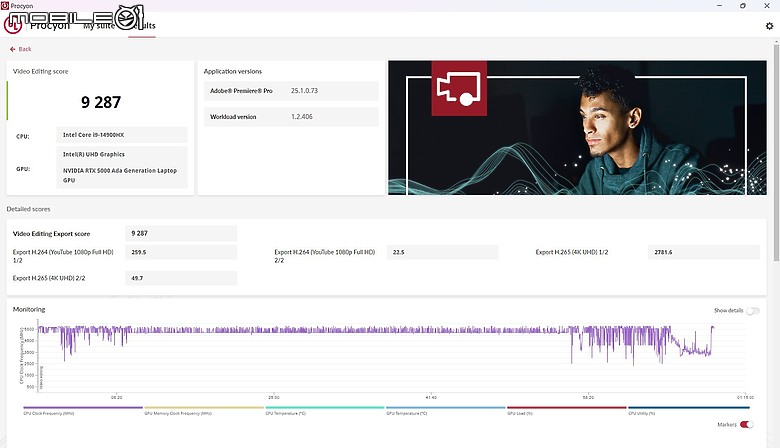Select the NVIDIA RTX 5000 Ada Generation text
The image size is (780, 448).
(x=120, y=175)
